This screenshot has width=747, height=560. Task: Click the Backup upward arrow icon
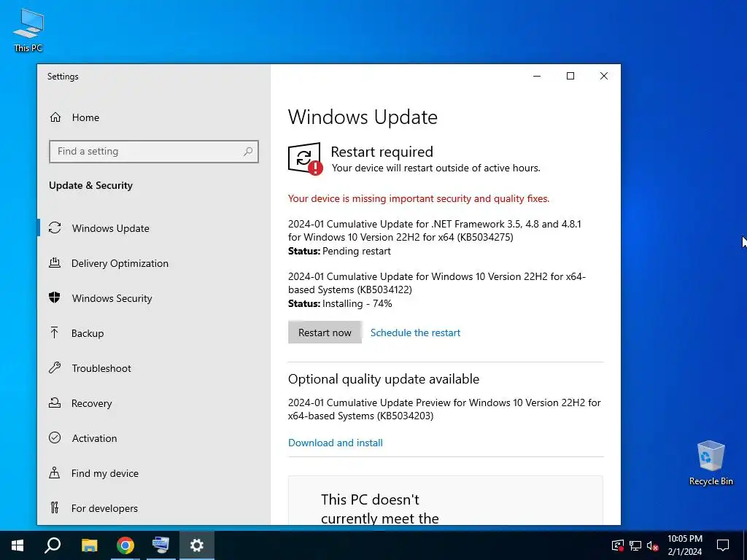coord(54,332)
